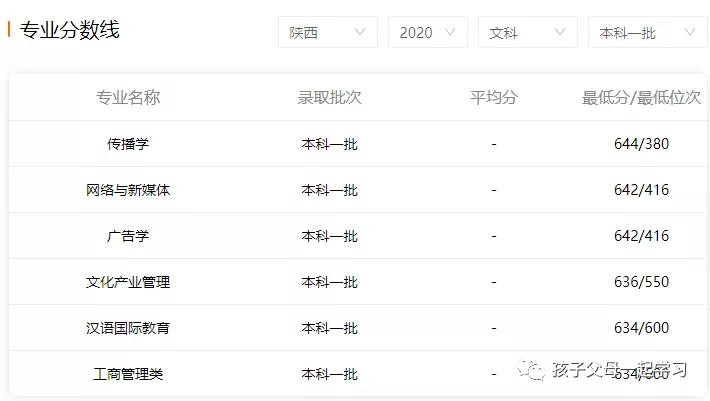
Task: Select the 工商管理类 major name
Action: coord(128,374)
